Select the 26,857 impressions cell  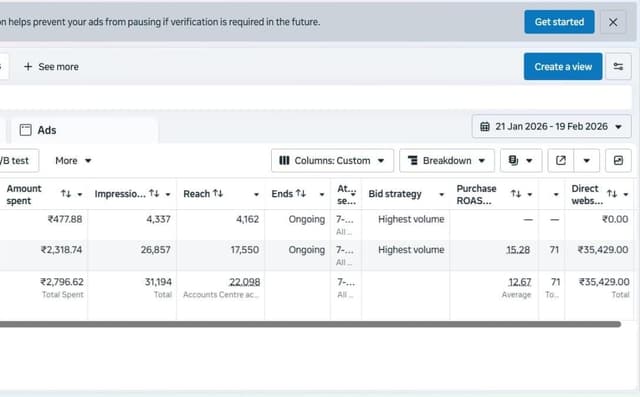point(156,250)
